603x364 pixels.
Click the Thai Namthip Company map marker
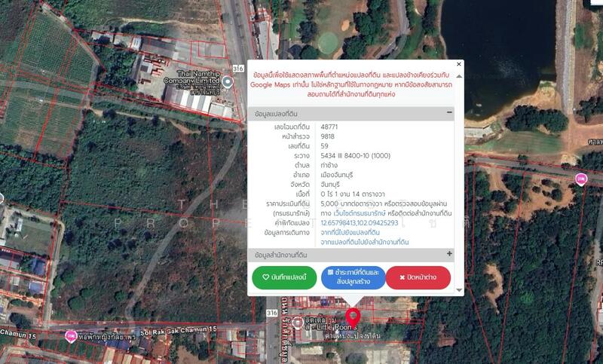point(228,82)
